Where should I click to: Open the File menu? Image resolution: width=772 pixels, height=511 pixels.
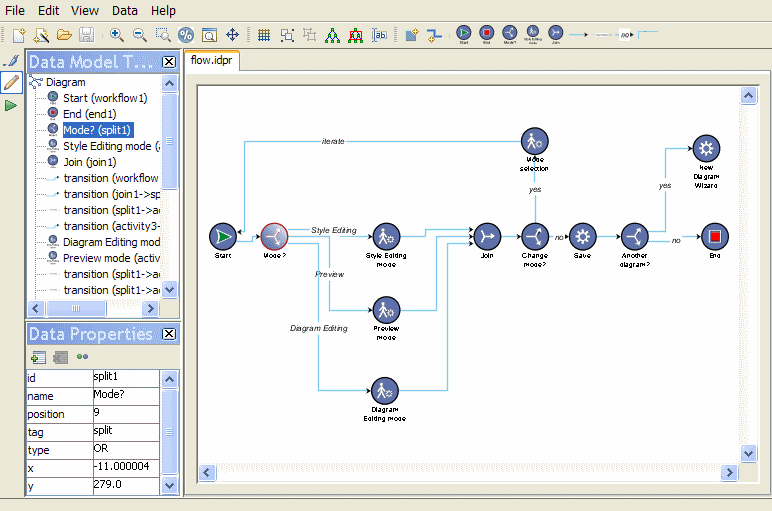15,10
